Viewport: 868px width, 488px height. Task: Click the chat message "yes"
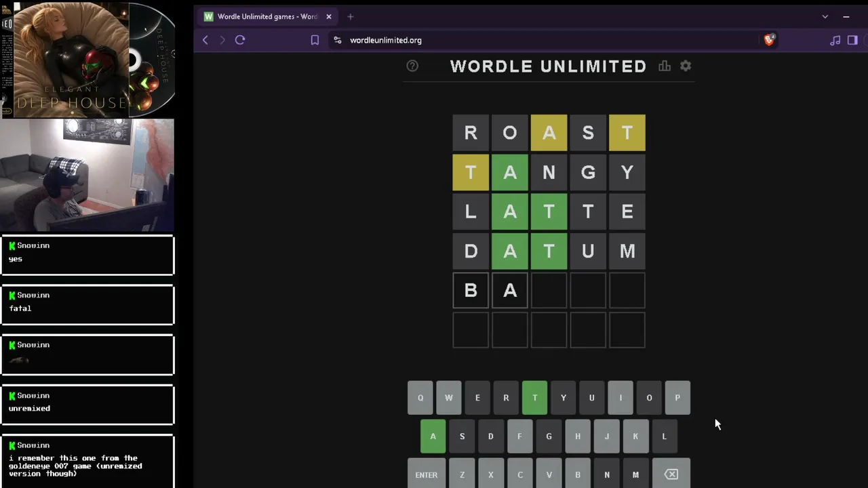(16, 259)
